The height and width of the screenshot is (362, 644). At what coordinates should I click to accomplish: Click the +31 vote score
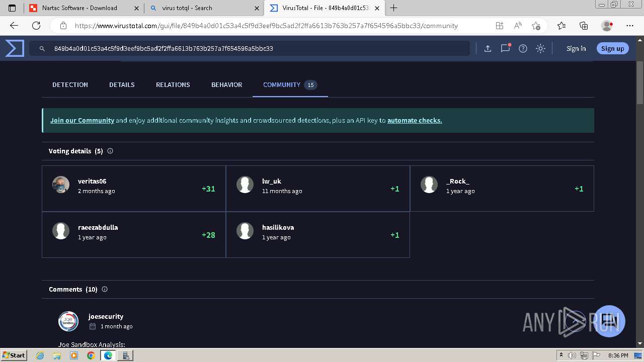click(x=208, y=189)
